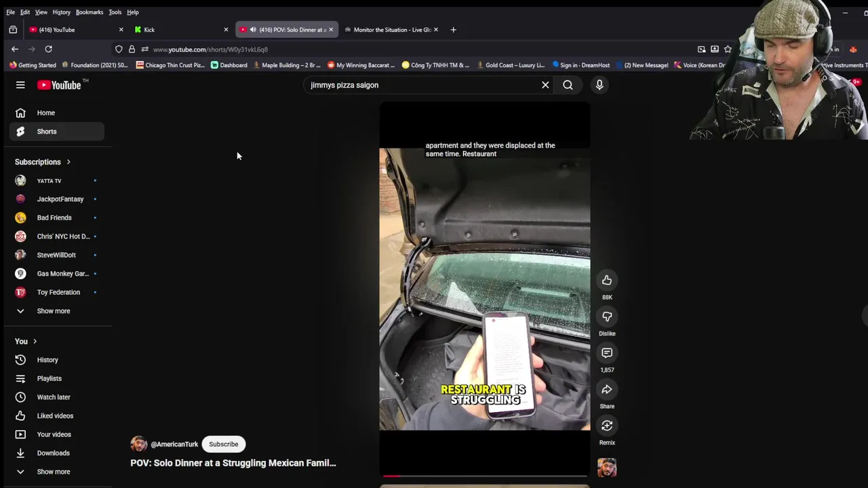
Task: Click the short's title text
Action: (233, 463)
